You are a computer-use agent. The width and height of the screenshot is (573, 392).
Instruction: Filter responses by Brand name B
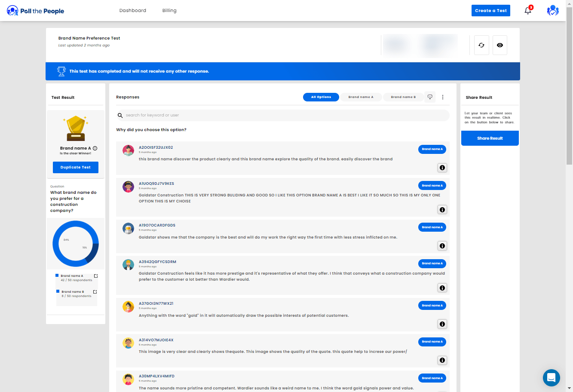tap(403, 97)
